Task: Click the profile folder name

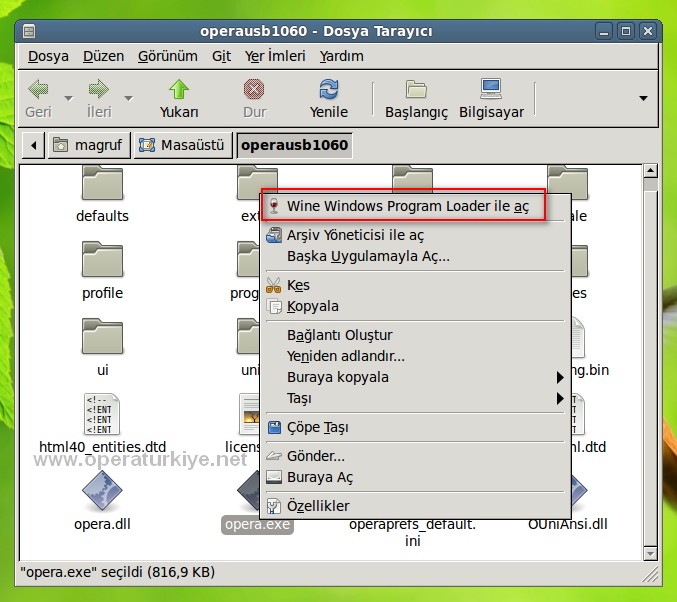Action: 102,293
